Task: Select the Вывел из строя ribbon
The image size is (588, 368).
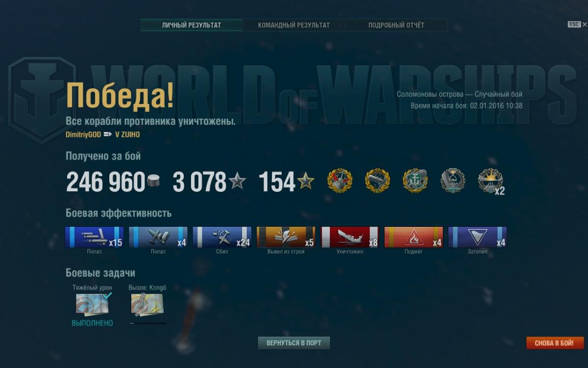Action: pos(286,237)
